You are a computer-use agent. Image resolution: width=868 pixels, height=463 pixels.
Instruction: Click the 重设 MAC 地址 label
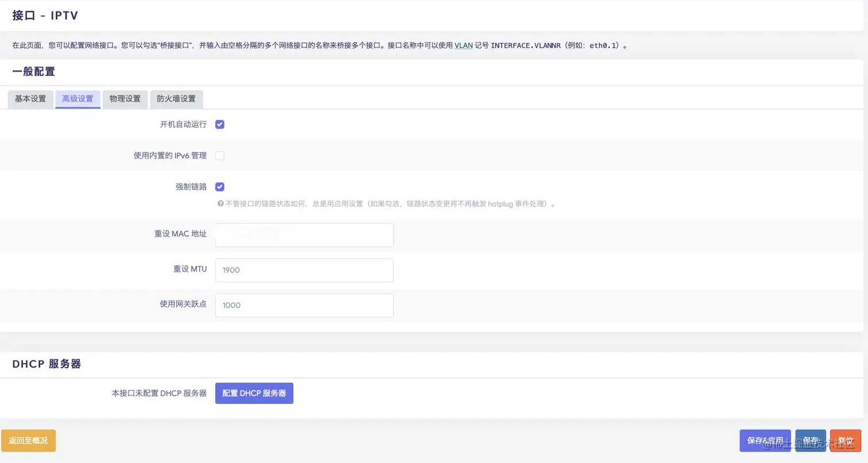coord(180,234)
